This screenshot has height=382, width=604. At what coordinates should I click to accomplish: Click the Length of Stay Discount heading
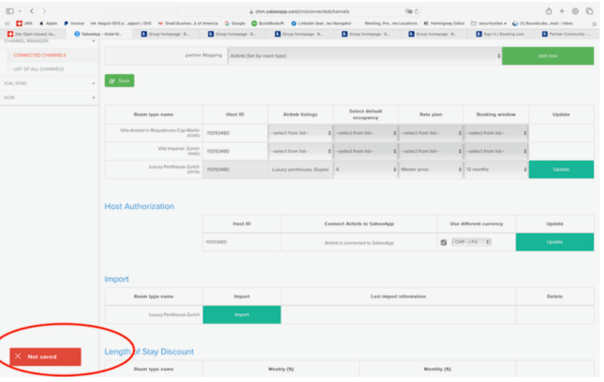tap(149, 352)
